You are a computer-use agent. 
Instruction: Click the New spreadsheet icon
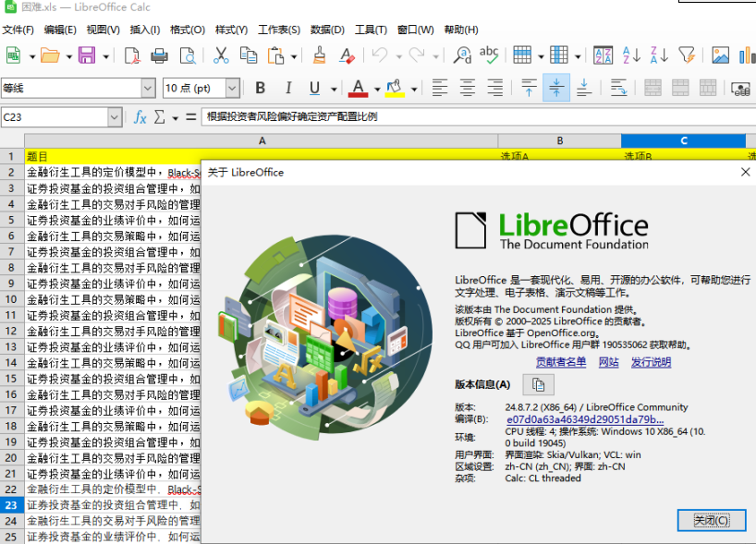coord(14,55)
